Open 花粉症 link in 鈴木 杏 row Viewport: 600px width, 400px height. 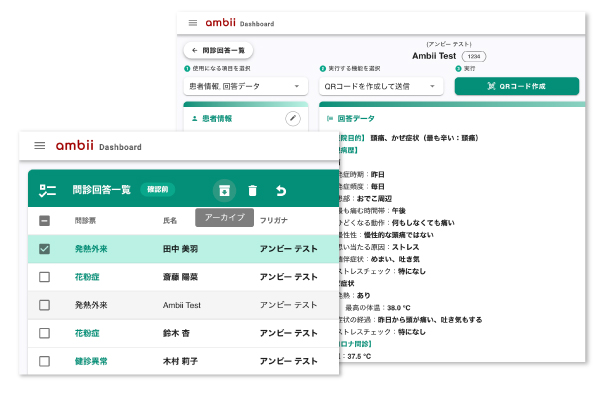[87, 333]
